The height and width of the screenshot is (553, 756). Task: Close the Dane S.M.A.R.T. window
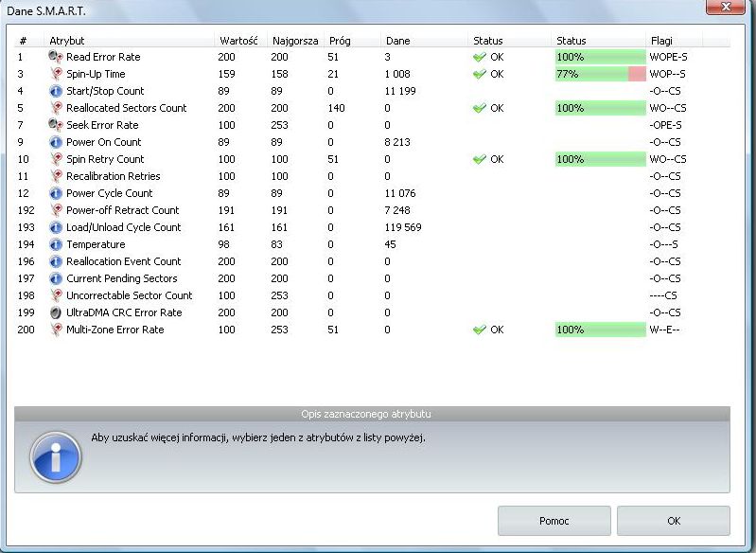[730, 8]
